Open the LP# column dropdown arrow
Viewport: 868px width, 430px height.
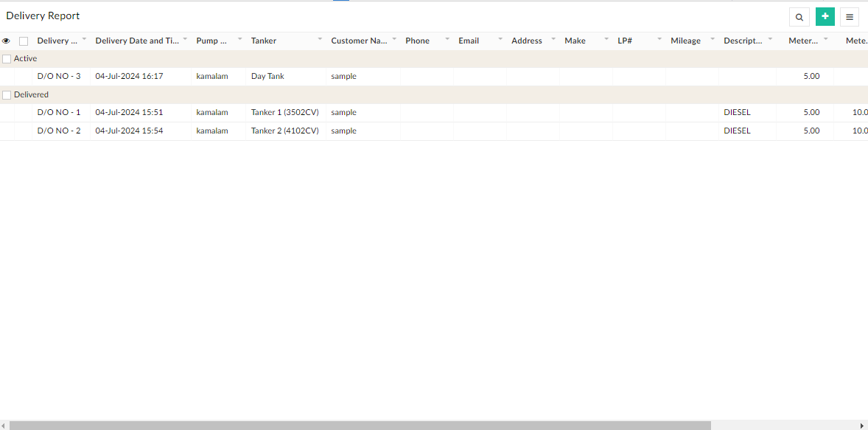pyautogui.click(x=658, y=39)
